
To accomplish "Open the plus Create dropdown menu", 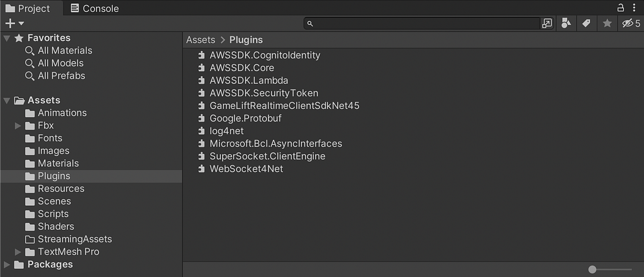I will (x=14, y=23).
